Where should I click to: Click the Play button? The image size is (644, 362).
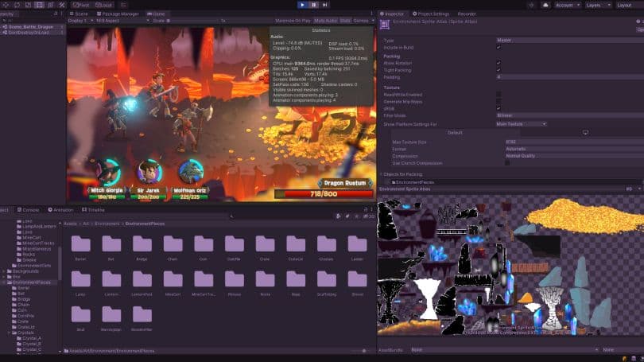coord(302,5)
